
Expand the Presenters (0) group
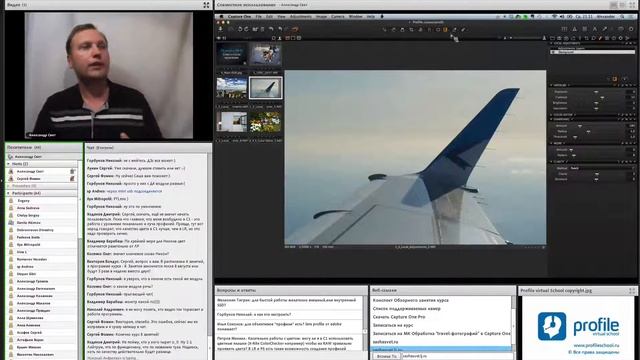coord(8,186)
